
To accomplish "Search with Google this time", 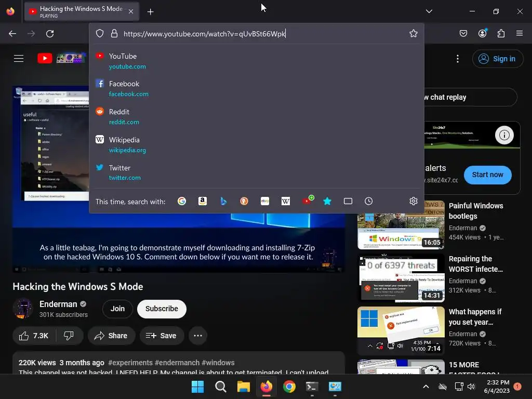I will point(182,201).
